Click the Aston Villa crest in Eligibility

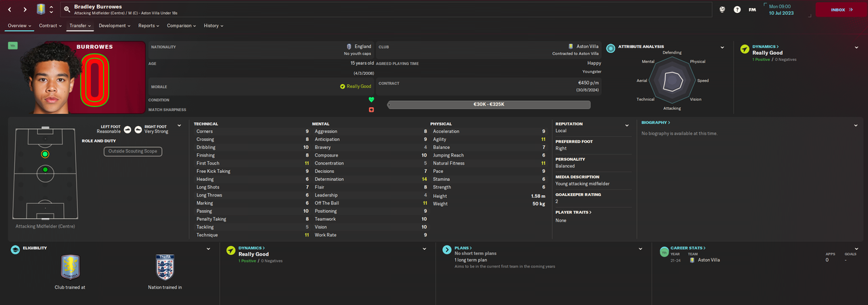70,267
